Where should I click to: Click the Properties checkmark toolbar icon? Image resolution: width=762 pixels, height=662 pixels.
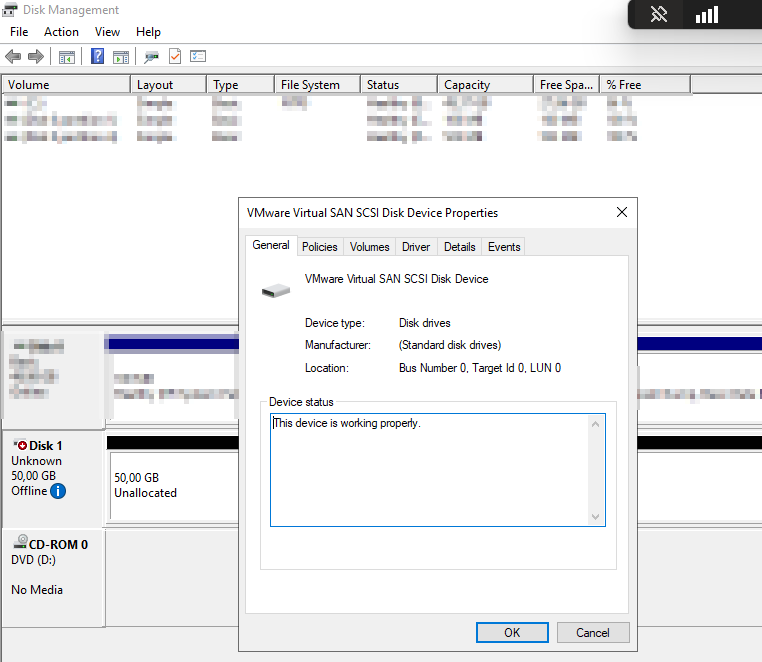click(x=175, y=56)
